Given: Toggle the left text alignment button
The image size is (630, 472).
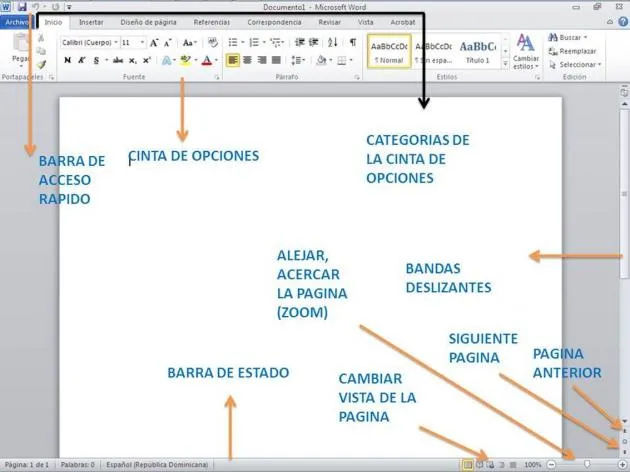Looking at the screenshot, I should [233, 60].
